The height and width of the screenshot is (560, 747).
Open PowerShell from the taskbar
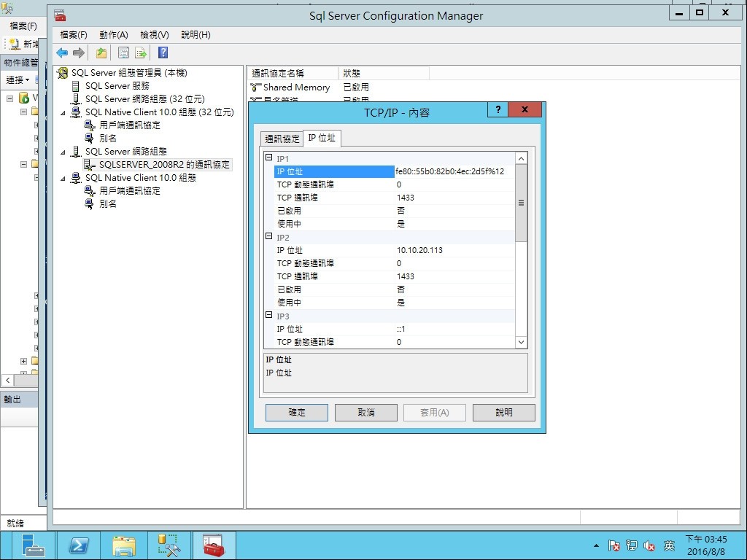79,545
